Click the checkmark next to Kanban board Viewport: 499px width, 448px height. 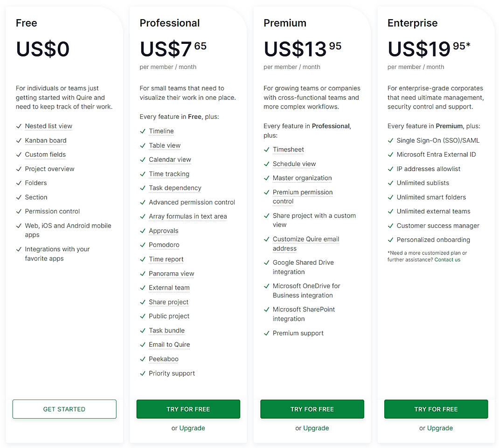pos(19,141)
